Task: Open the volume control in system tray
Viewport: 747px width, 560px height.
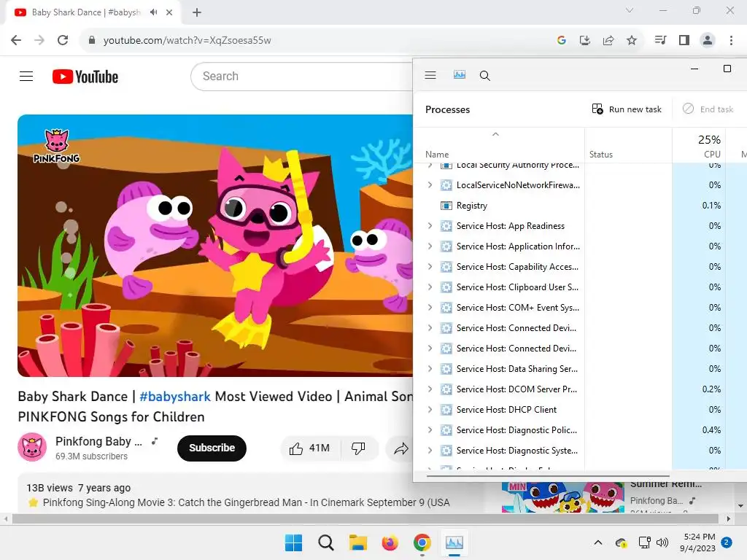Action: click(x=662, y=542)
